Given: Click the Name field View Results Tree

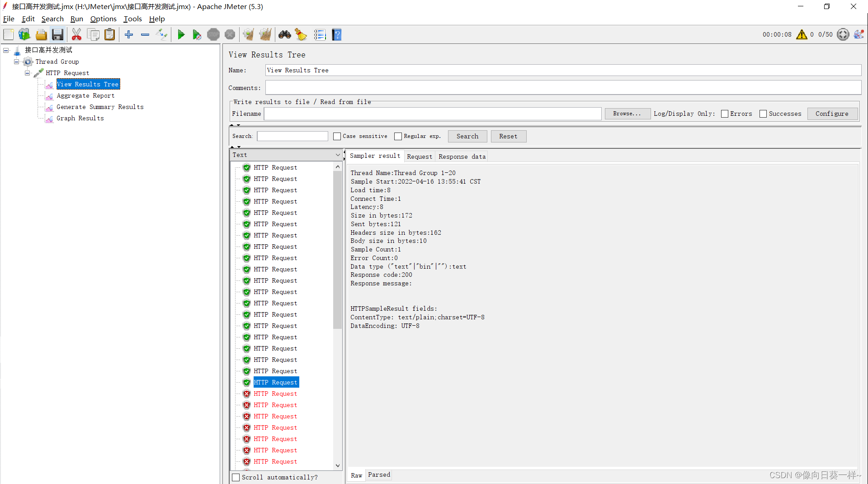Looking at the screenshot, I should (563, 70).
